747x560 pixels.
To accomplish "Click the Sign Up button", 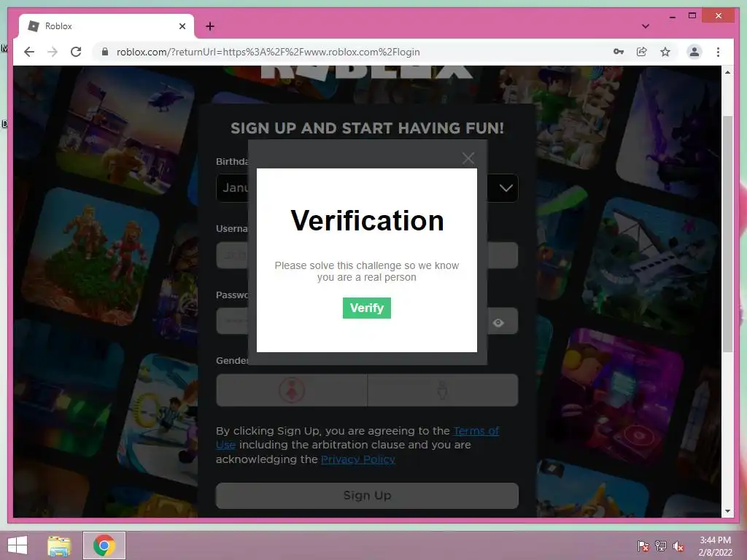I will (x=367, y=496).
